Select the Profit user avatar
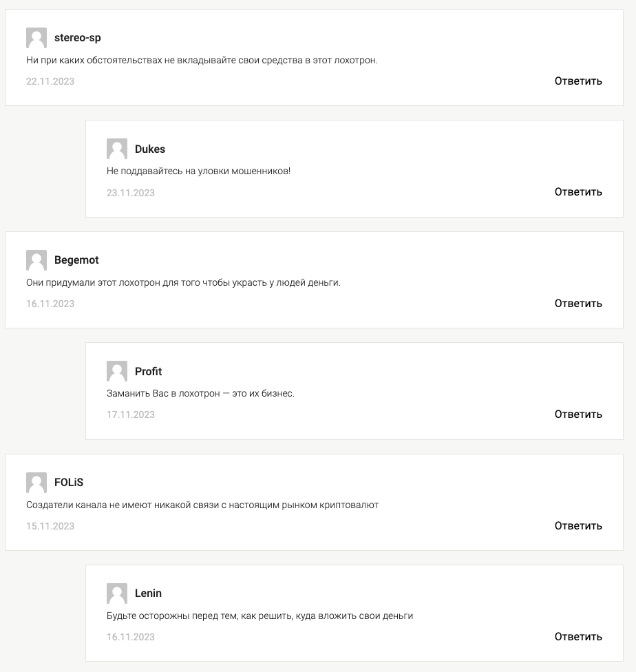This screenshot has width=636, height=672. (117, 371)
